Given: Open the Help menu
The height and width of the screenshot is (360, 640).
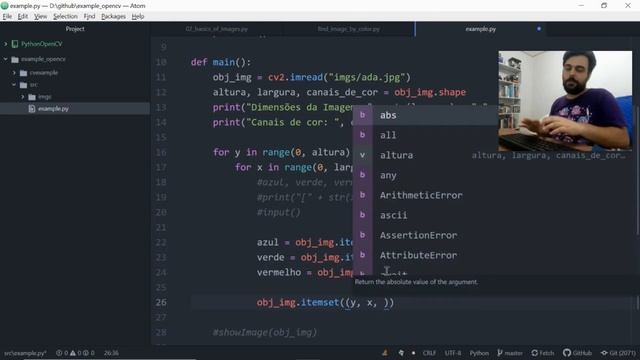Looking at the screenshot, I should coord(138,16).
